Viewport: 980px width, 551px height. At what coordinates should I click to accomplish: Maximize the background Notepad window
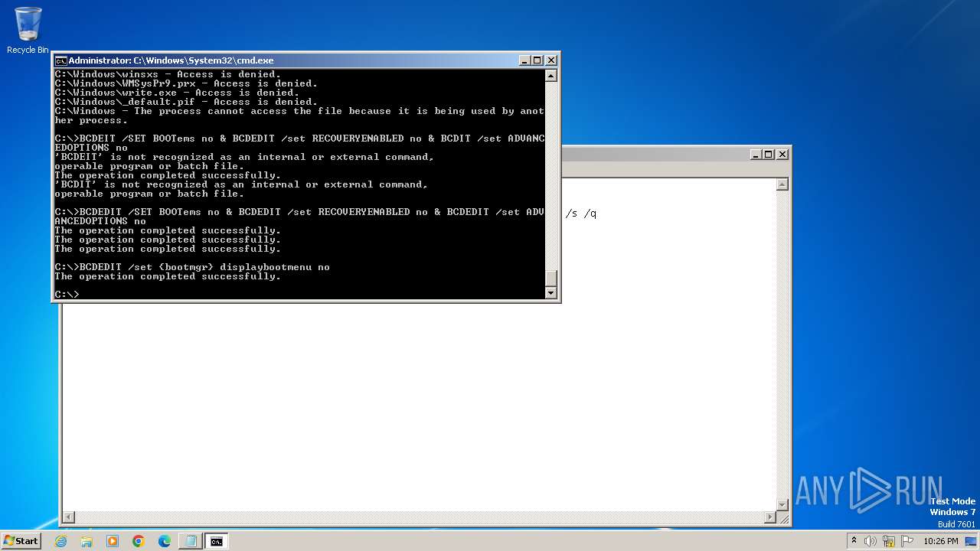coord(769,154)
